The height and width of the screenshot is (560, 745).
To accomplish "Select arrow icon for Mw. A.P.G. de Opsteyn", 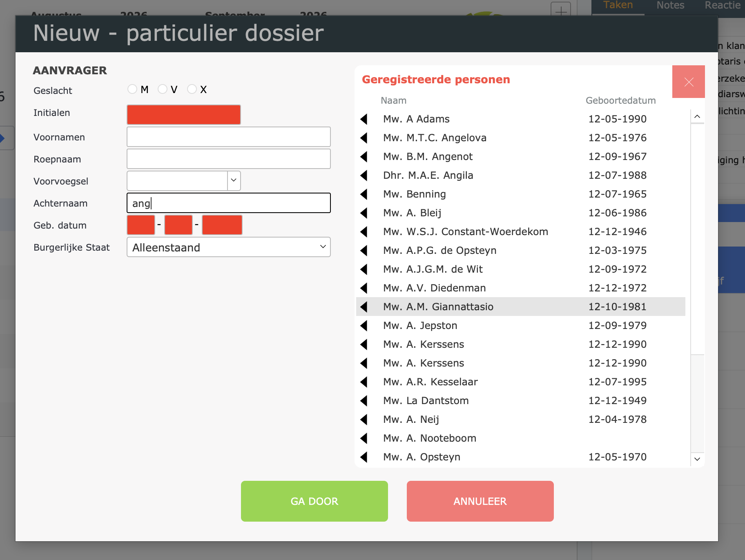I will click(364, 251).
